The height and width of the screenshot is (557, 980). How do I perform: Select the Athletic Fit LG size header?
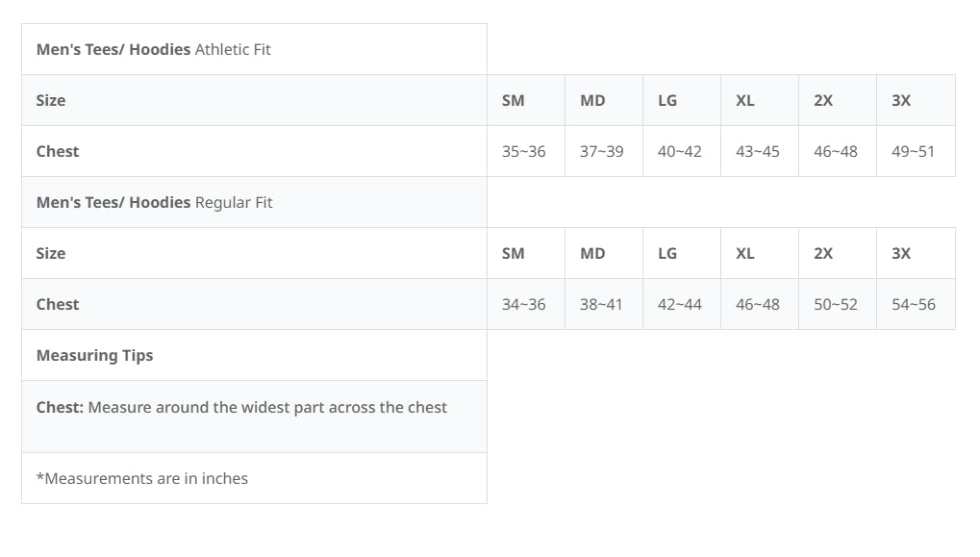coord(667,100)
